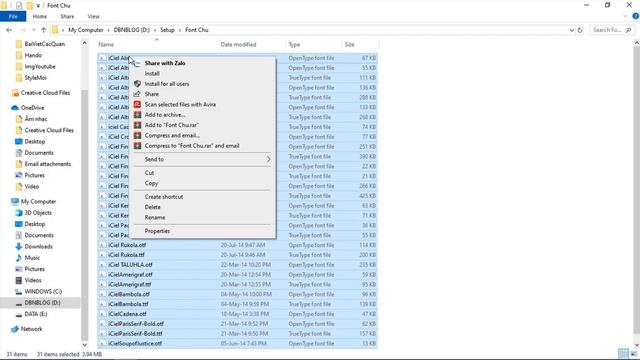This screenshot has height=360, width=640.
Task: Click Scan selected files with Avira
Action: coord(180,104)
